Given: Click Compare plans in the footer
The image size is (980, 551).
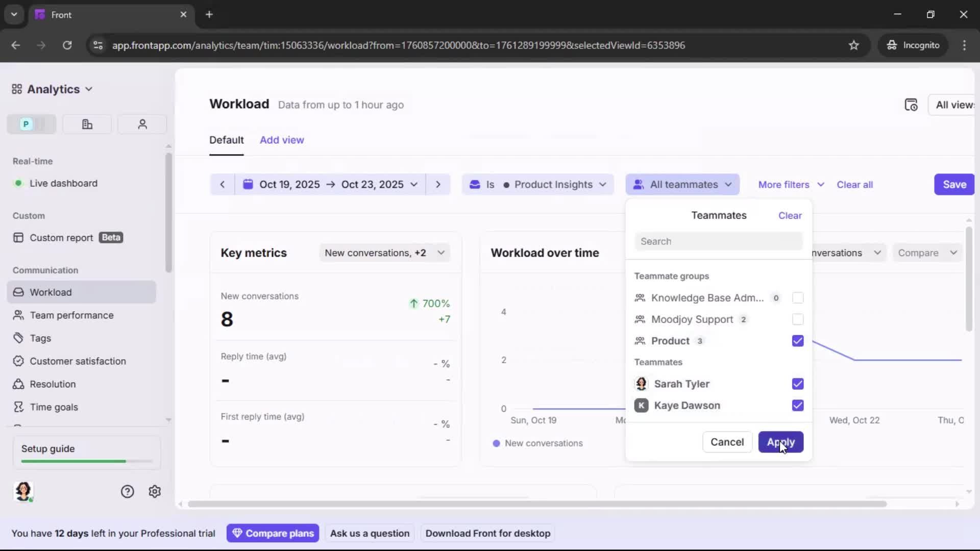Looking at the screenshot, I should (x=273, y=533).
